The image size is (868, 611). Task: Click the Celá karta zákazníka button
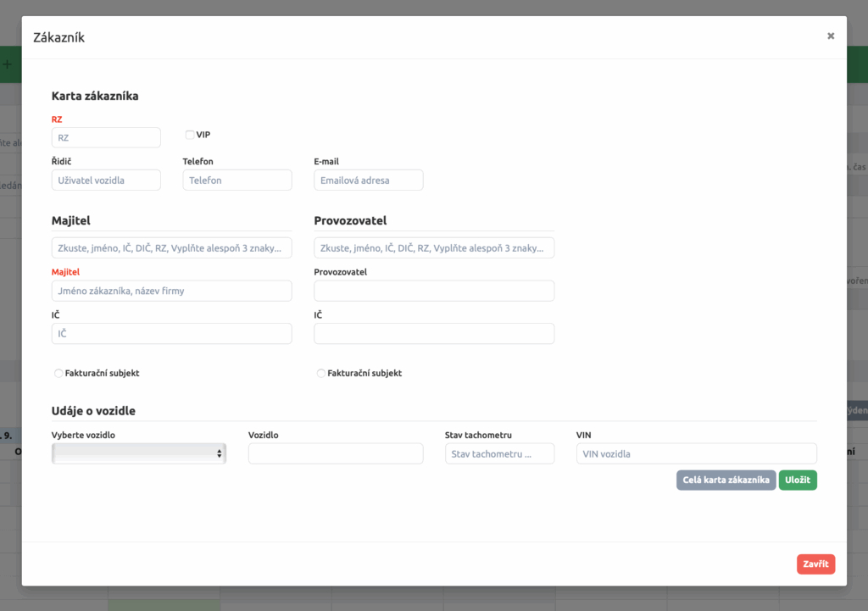726,480
